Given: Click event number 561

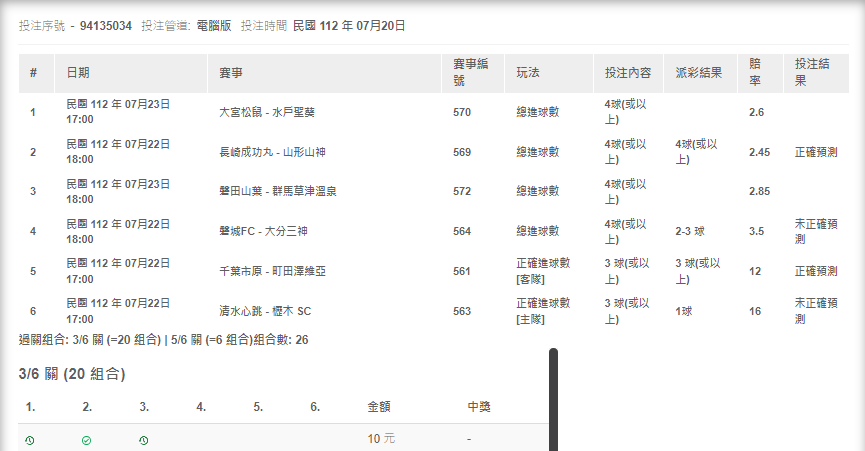Looking at the screenshot, I should click(x=462, y=271).
